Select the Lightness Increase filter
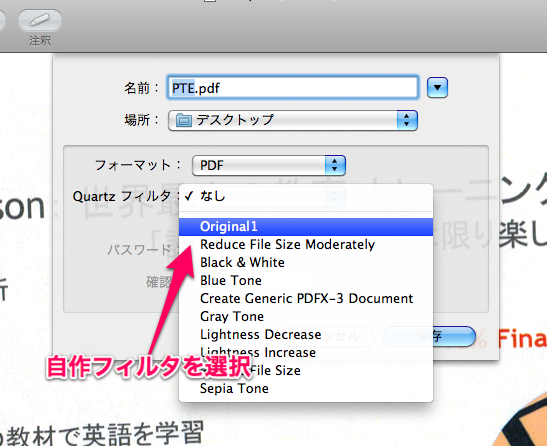 coord(306,352)
